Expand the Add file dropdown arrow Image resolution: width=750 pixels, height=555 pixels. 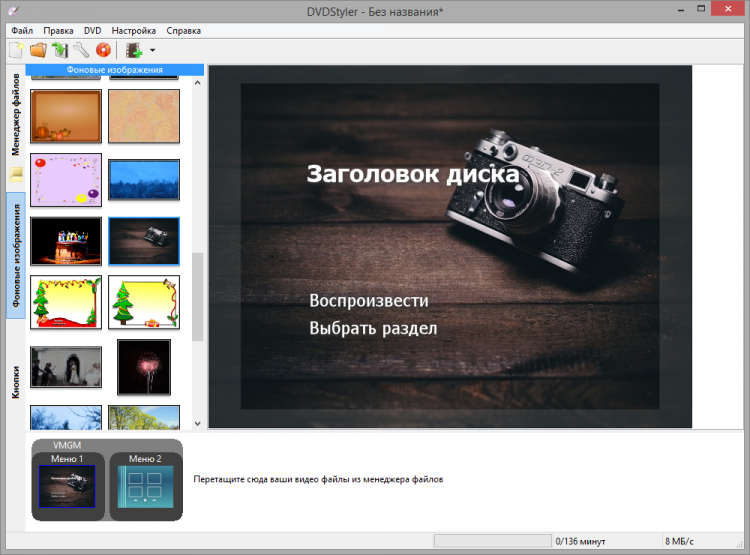(x=153, y=50)
